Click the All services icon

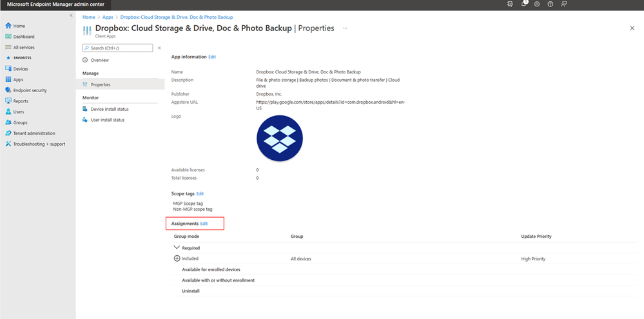(8, 47)
